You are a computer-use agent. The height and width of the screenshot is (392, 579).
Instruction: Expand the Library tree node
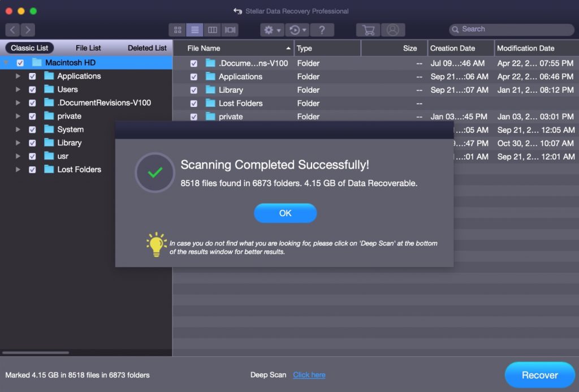tap(18, 143)
